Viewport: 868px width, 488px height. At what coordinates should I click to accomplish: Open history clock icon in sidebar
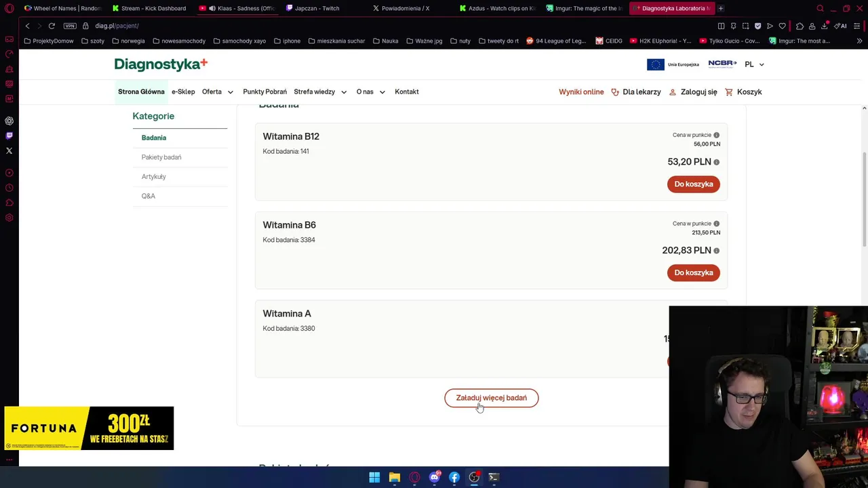pos(9,188)
